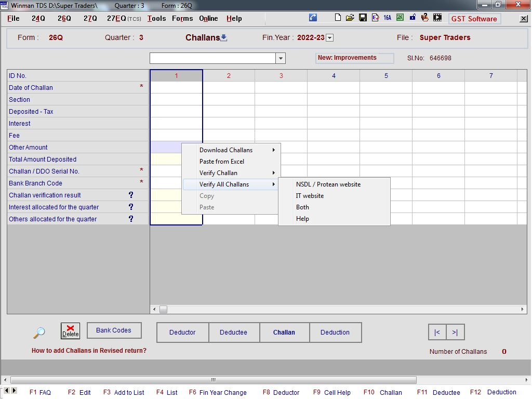
Task: Open the Fin.Year 2022-23 dropdown
Action: click(329, 38)
